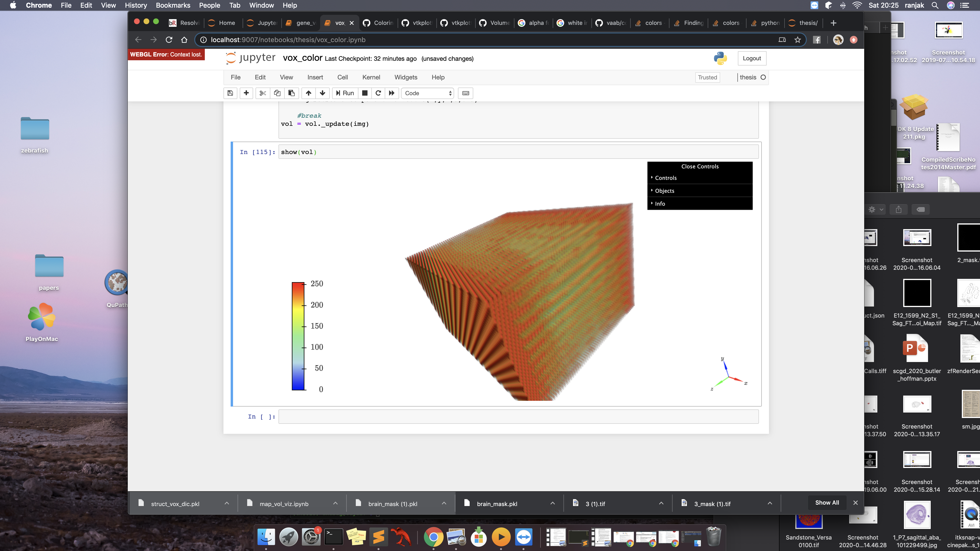
Task: Switch to the thesis/ tab
Action: click(x=803, y=23)
